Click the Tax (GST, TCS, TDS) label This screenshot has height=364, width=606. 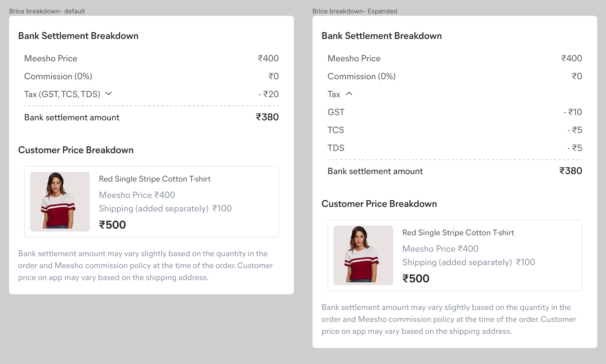(62, 94)
